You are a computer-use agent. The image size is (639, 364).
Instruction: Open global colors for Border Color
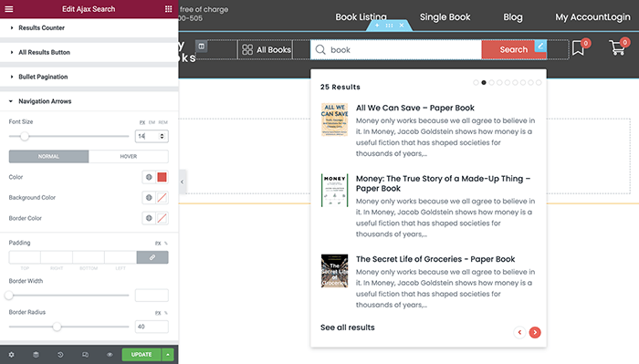pos(149,218)
